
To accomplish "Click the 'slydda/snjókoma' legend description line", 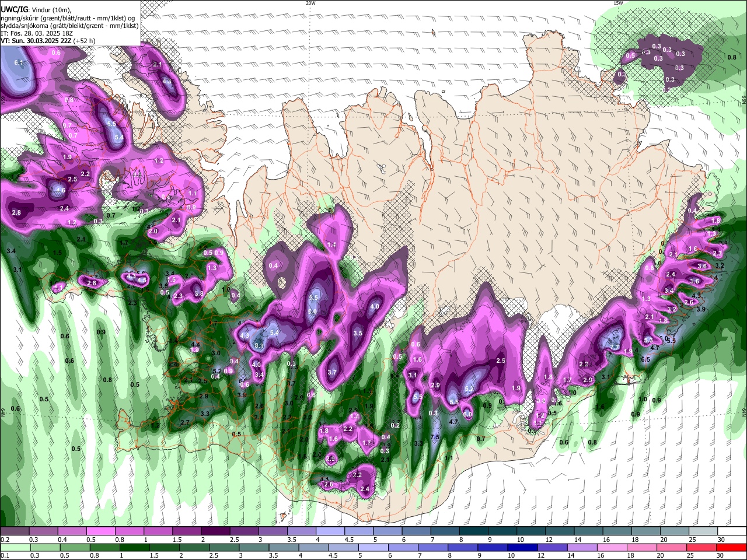I will (69, 26).
